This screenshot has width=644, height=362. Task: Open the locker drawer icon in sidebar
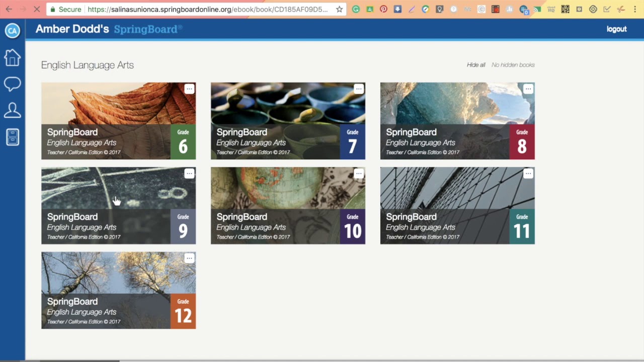pyautogui.click(x=12, y=137)
